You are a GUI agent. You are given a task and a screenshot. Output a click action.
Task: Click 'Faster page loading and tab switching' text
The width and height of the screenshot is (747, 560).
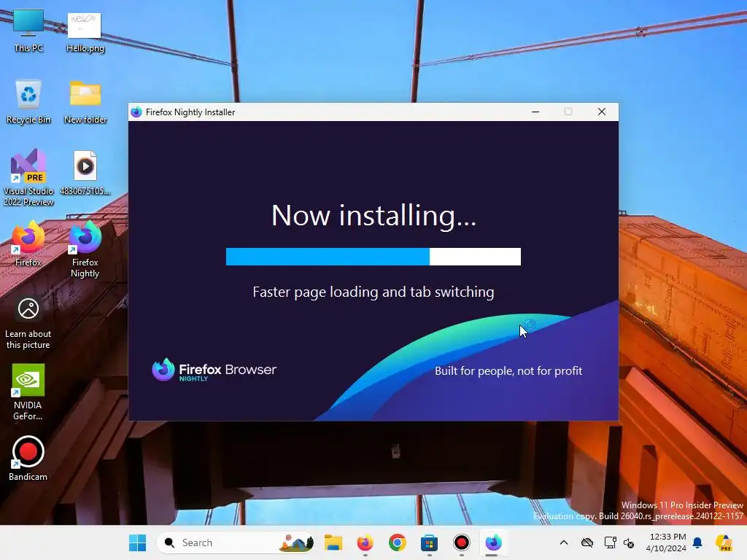[373, 292]
